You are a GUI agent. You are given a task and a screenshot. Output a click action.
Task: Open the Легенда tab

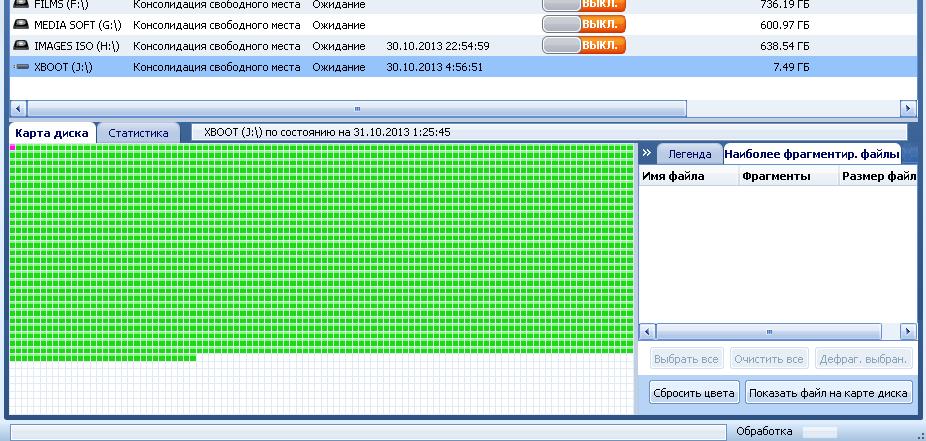click(689, 154)
